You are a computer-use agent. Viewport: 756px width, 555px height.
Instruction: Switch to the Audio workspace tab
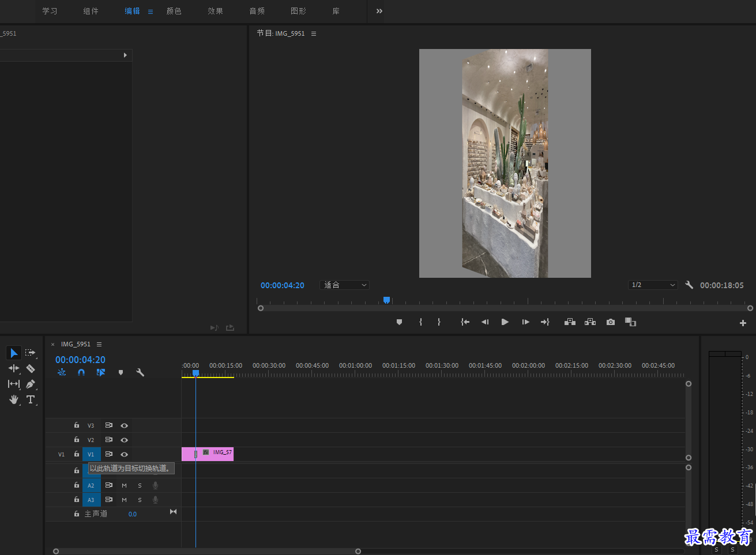pos(257,11)
